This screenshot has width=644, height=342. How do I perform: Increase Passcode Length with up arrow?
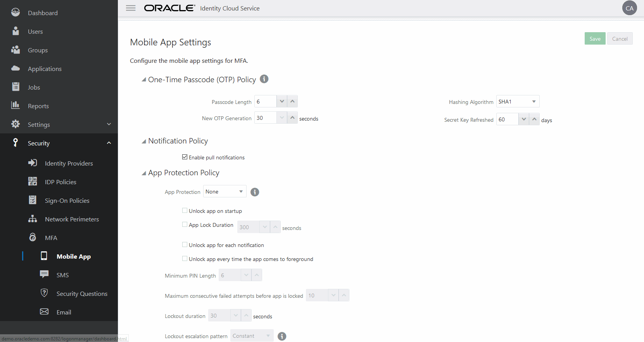(292, 101)
